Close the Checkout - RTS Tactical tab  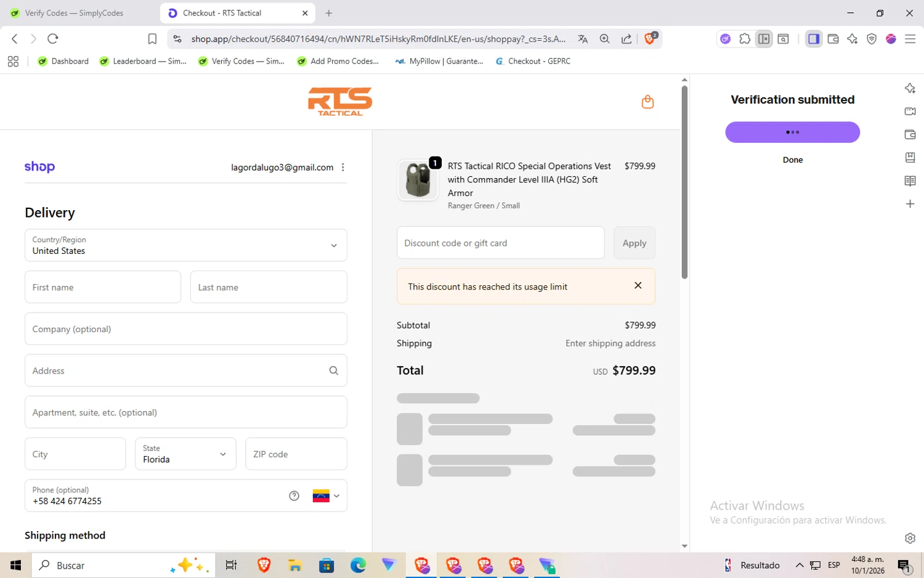point(305,13)
